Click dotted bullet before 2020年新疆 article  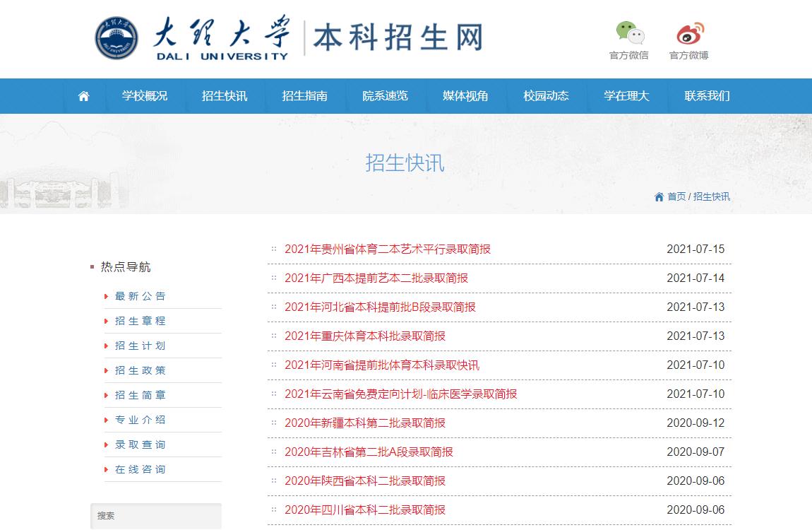(274, 423)
